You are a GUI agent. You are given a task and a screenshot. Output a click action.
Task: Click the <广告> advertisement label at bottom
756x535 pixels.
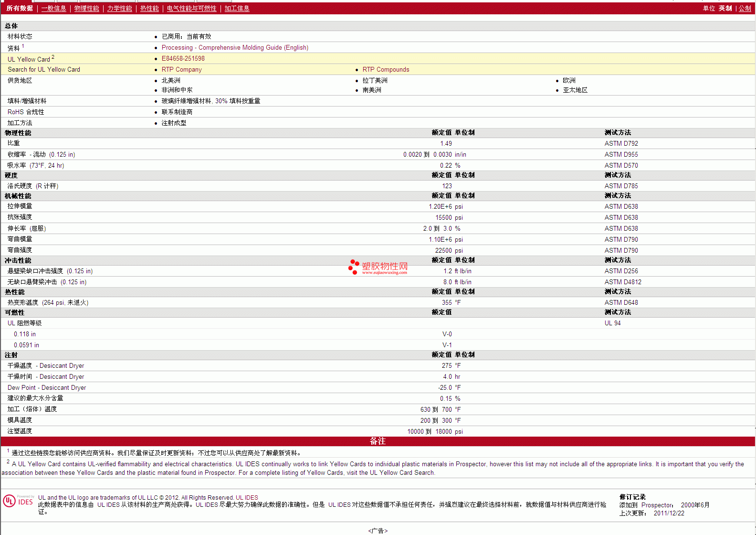[x=378, y=531]
